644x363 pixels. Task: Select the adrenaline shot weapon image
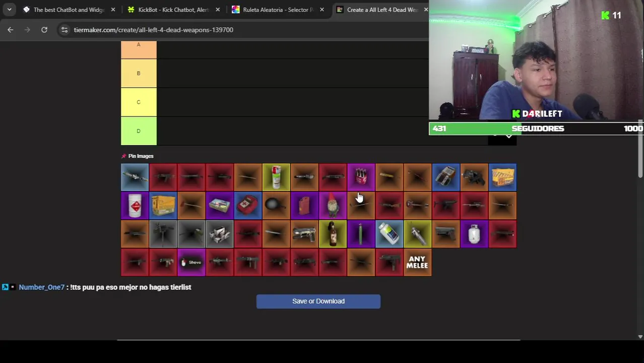135,177
